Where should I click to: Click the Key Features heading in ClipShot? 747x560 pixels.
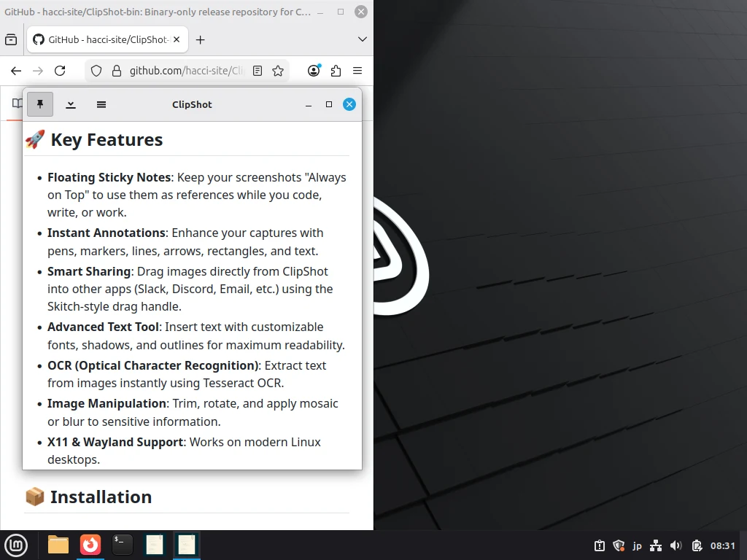click(107, 140)
